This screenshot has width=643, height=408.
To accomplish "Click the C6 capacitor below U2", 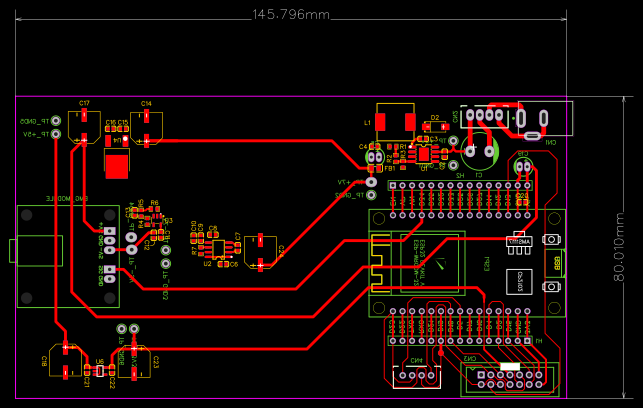I will coord(223,264).
